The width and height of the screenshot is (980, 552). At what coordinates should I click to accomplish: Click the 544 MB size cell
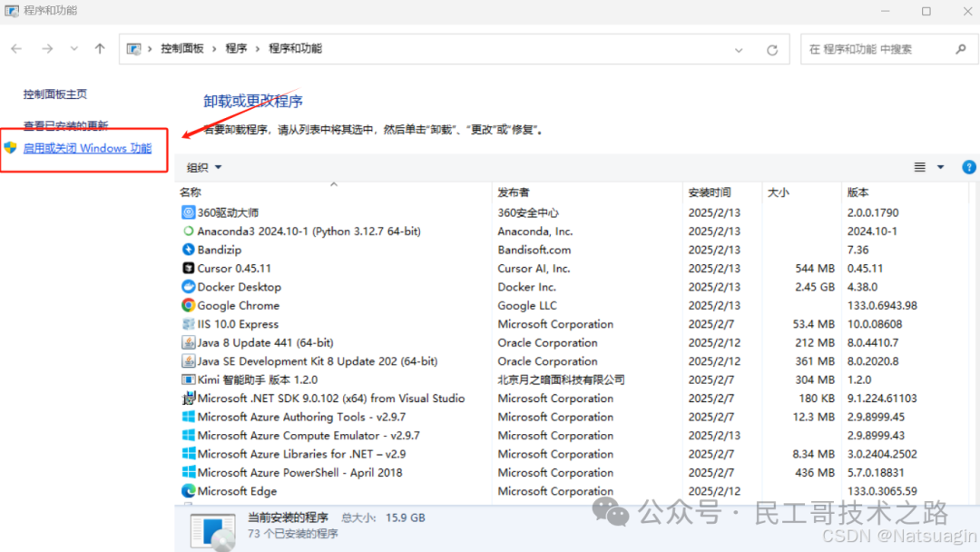pyautogui.click(x=815, y=268)
